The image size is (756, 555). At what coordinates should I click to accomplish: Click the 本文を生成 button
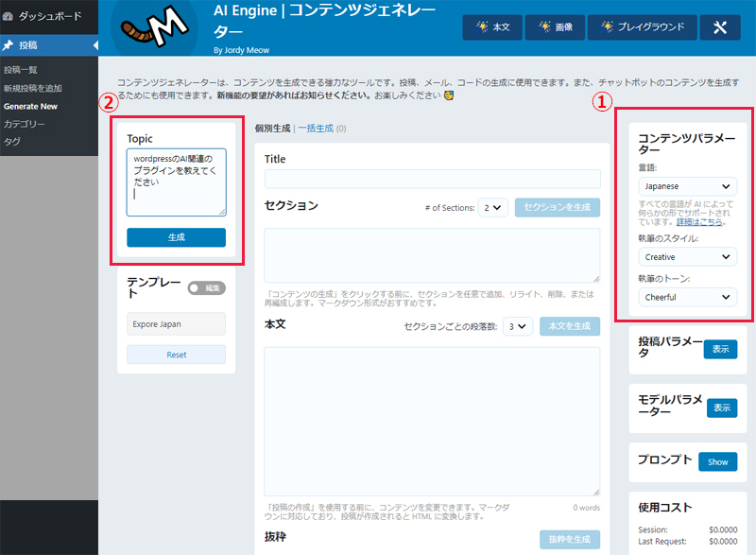tap(570, 326)
